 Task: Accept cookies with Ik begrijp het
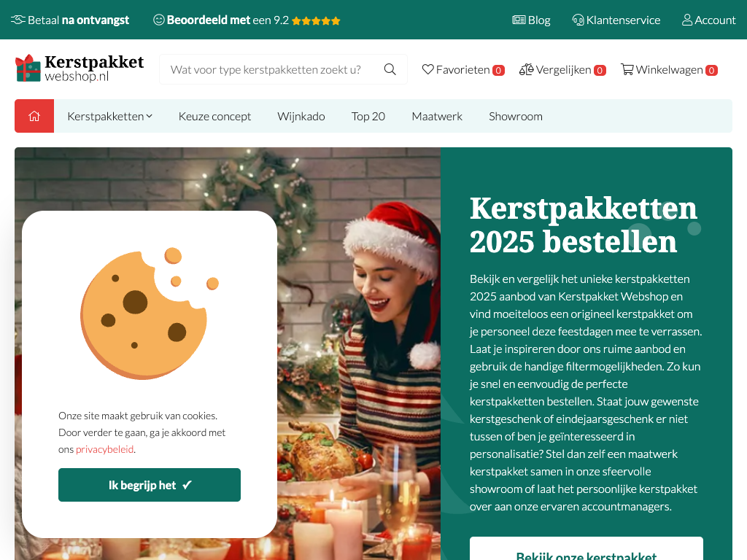point(150,485)
